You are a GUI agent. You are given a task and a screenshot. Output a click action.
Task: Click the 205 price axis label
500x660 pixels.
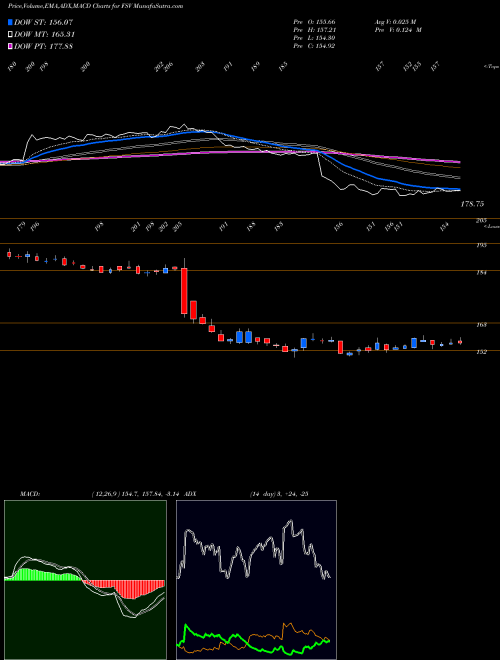point(481,220)
